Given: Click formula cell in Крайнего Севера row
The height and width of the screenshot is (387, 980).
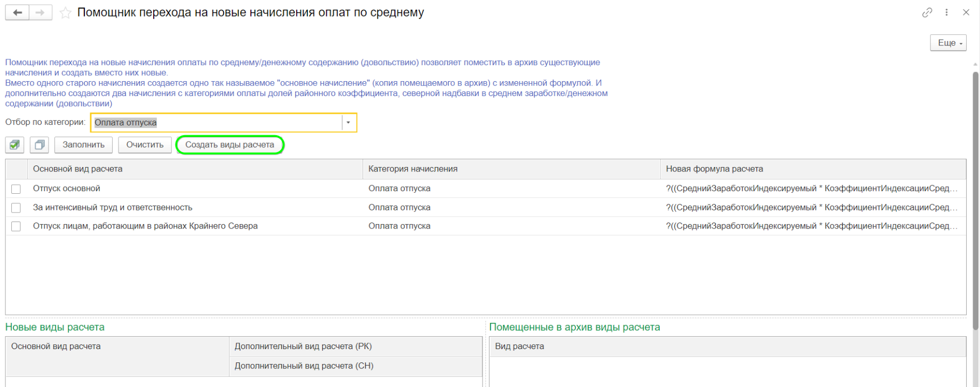Looking at the screenshot, I should click(813, 226).
